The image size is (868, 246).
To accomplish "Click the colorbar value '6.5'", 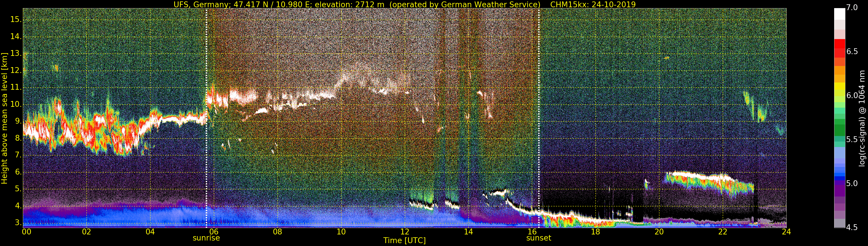I will coord(852,52).
